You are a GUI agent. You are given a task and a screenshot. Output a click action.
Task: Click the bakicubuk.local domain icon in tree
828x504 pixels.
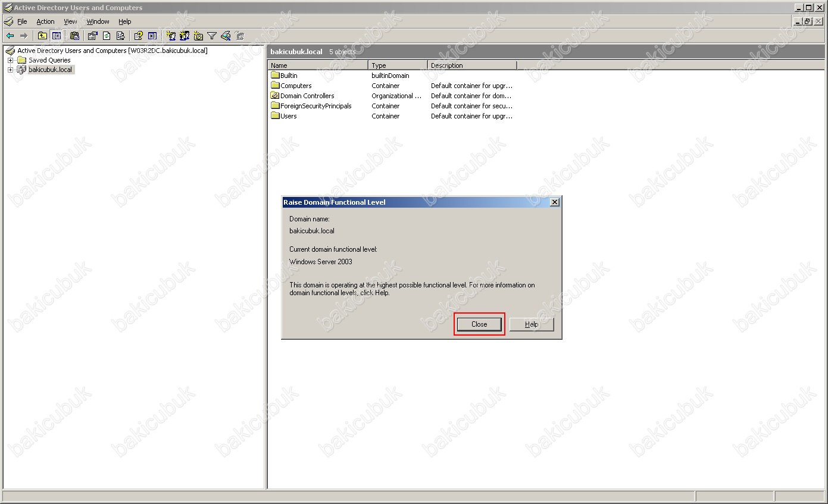click(x=21, y=70)
